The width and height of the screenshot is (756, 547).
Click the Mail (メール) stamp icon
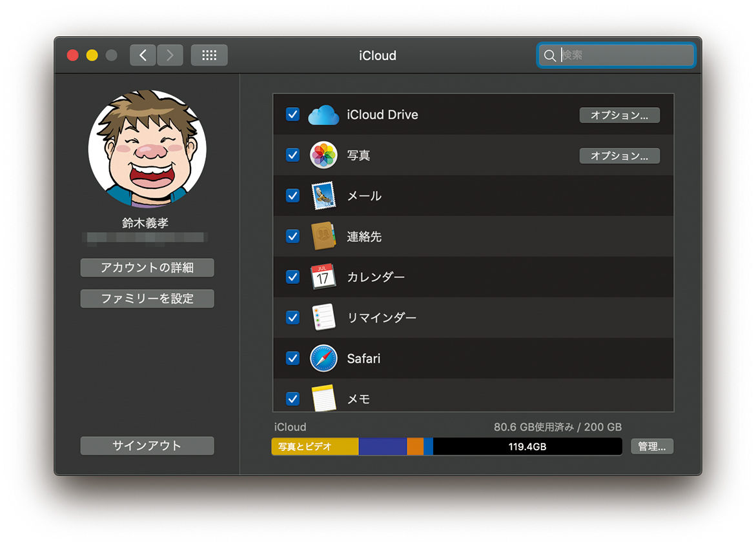coord(323,196)
